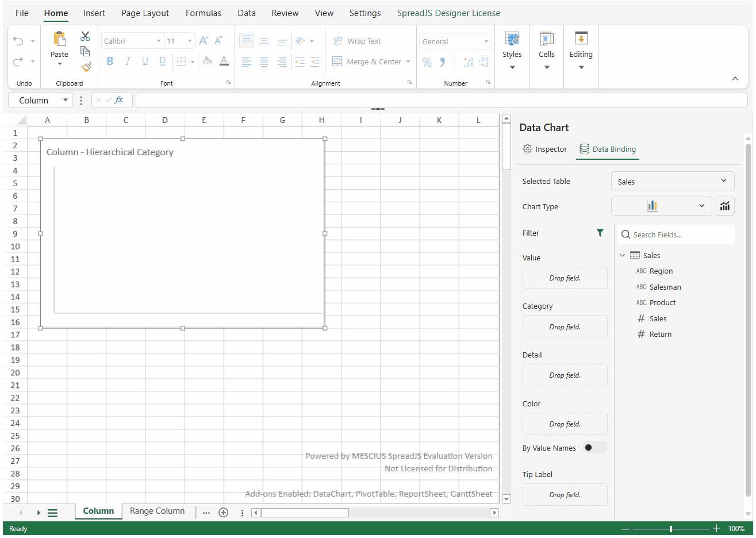Image resolution: width=756 pixels, height=538 pixels.
Task: Click the Increase Decimal icon
Action: coord(469,62)
